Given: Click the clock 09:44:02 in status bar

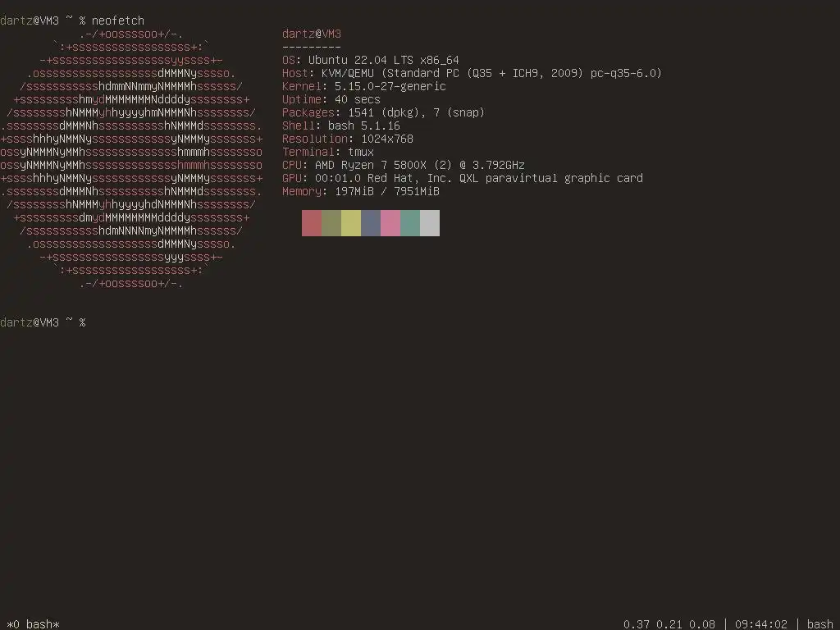Looking at the screenshot, I should [761, 624].
